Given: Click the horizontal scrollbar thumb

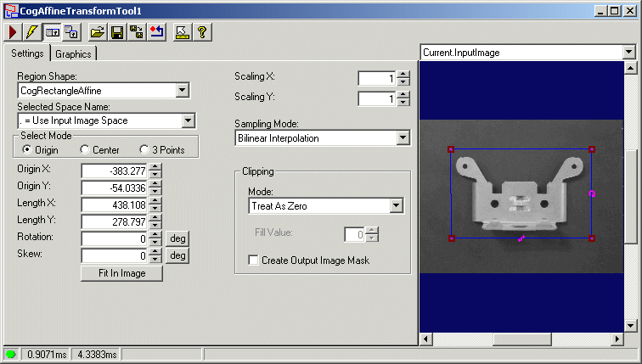Looking at the screenshot, I should coord(522,339).
